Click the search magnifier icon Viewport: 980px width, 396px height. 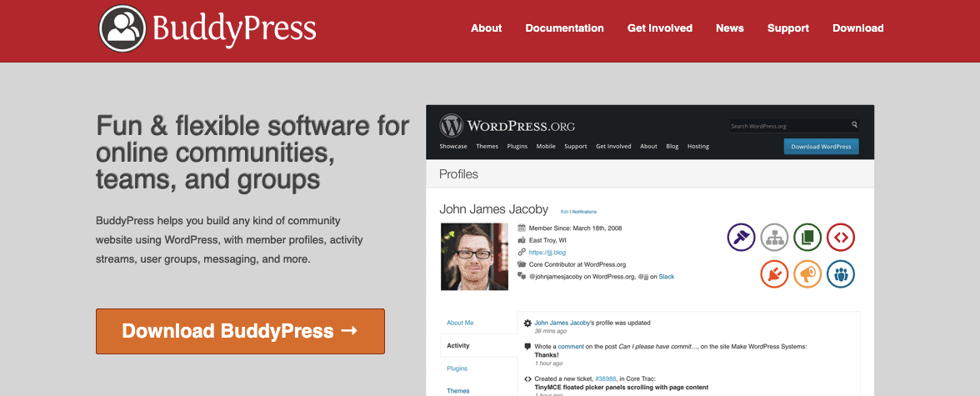(854, 125)
